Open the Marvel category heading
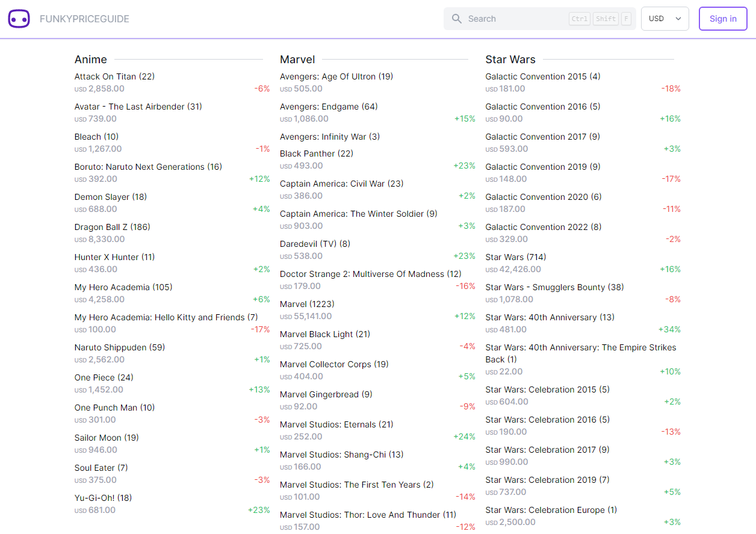Viewport: 756px width, 534px height. [297, 60]
